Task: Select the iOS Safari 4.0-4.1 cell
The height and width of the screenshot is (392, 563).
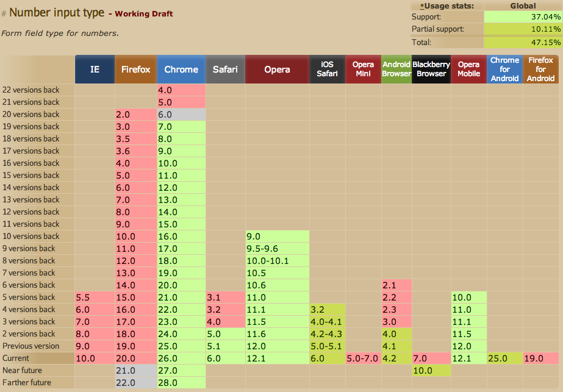Action: (x=327, y=322)
